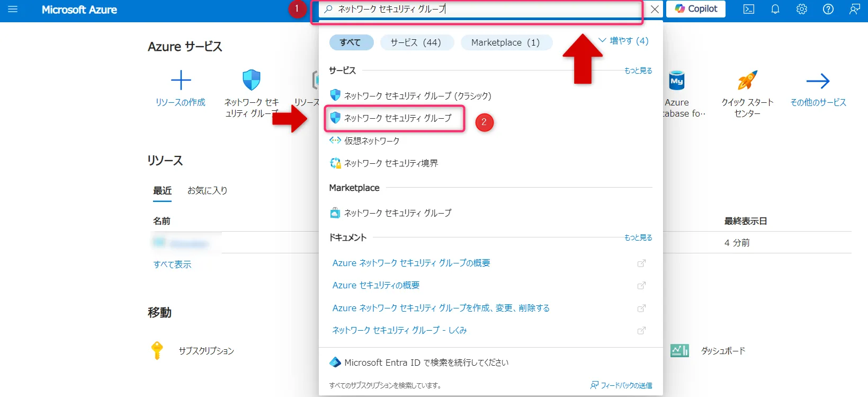Open the リソースの作成 label link

(x=181, y=102)
